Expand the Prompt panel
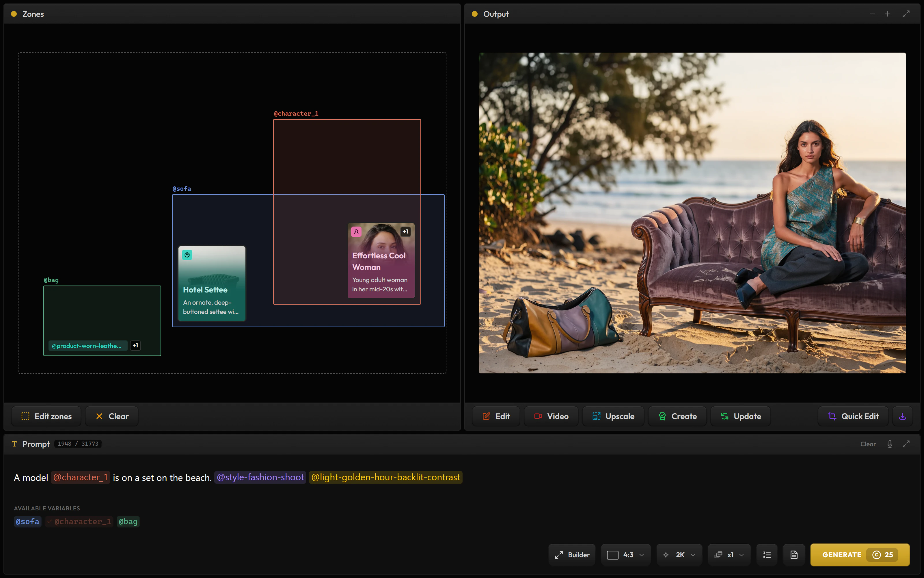Viewport: 924px width, 578px height. (x=906, y=444)
